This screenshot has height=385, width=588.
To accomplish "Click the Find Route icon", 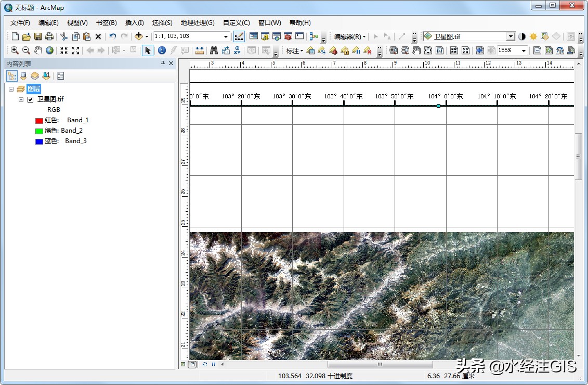I will (x=226, y=50).
